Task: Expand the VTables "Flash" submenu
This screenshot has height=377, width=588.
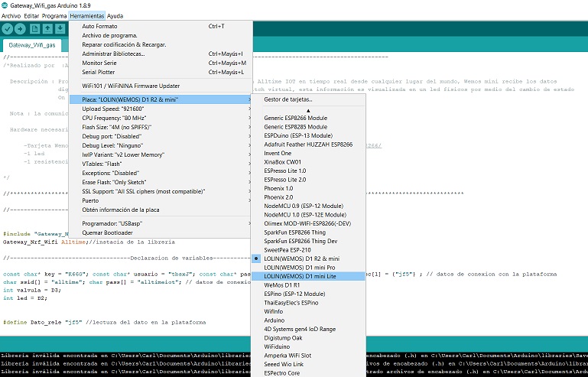Action: 161,164
